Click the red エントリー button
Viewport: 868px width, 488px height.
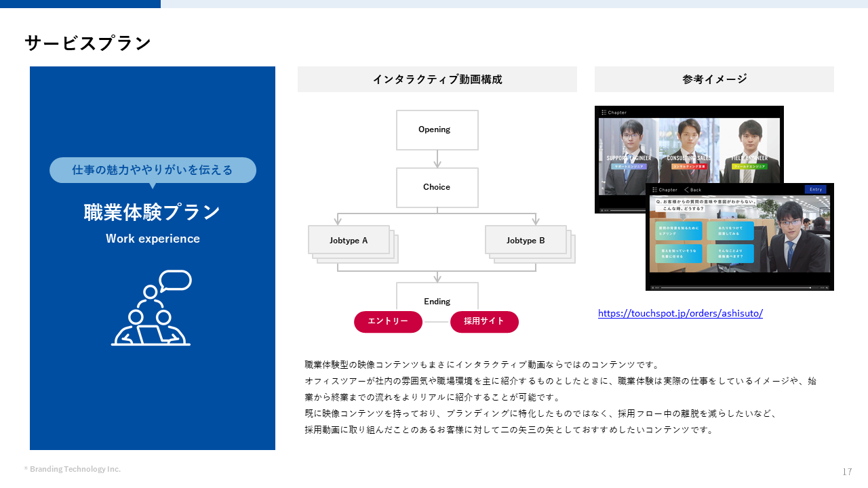[x=388, y=322]
